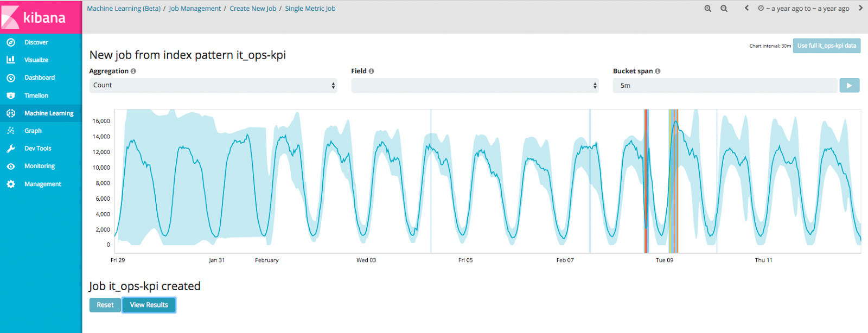Click the Single Metric Job breadcrumb

click(x=310, y=9)
